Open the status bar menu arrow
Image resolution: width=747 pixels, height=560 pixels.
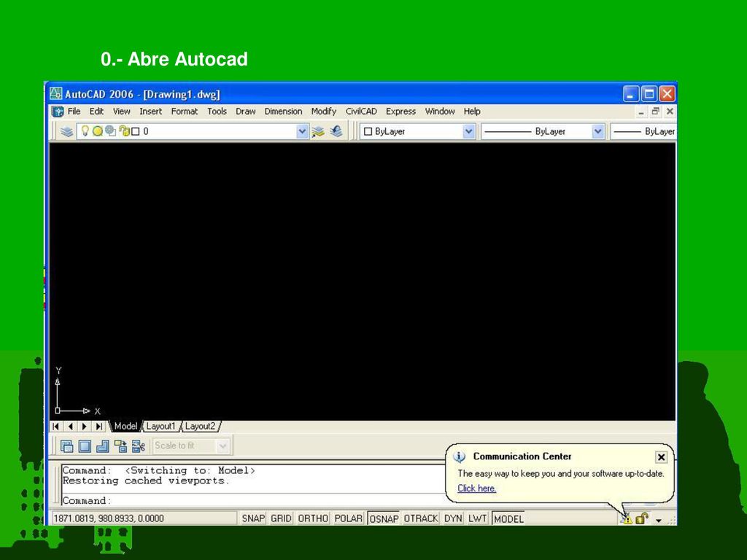[659, 521]
